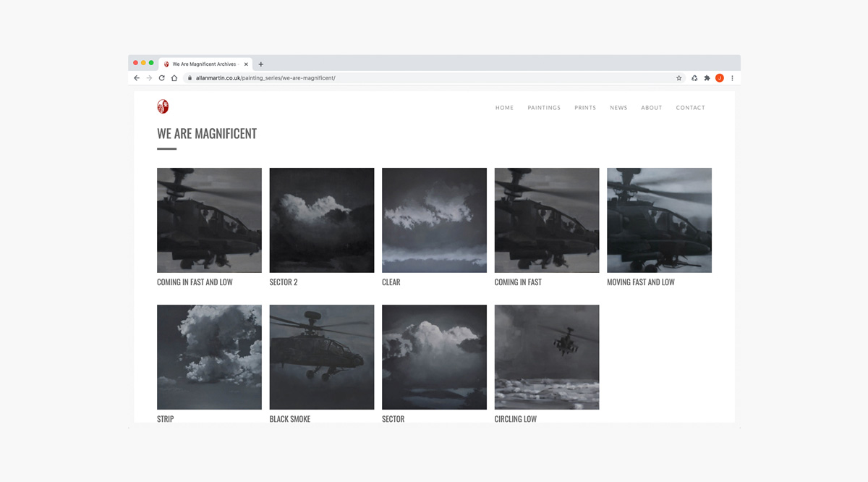The width and height of the screenshot is (868, 482).
Task: Click the SECTOR 2 title link
Action: [x=284, y=282]
